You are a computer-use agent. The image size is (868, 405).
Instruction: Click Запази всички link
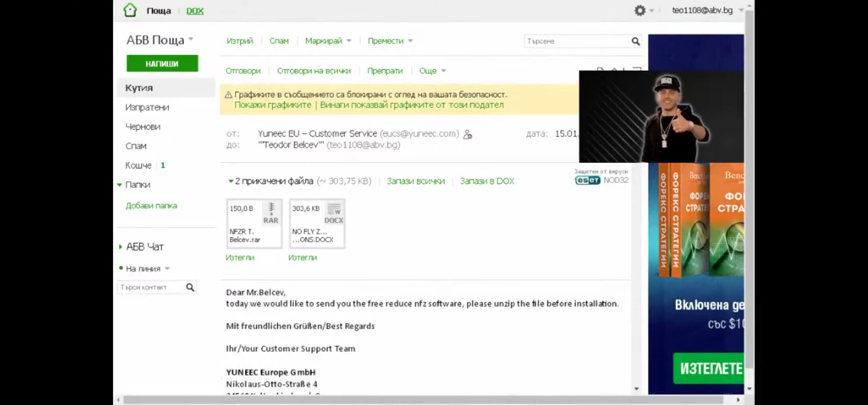coord(416,181)
